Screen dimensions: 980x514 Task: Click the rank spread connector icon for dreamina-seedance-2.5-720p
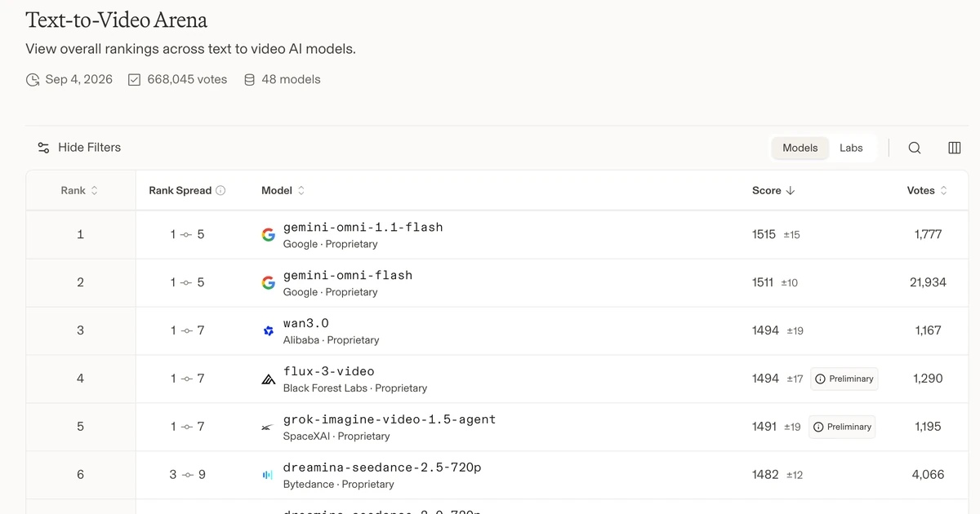(x=187, y=474)
